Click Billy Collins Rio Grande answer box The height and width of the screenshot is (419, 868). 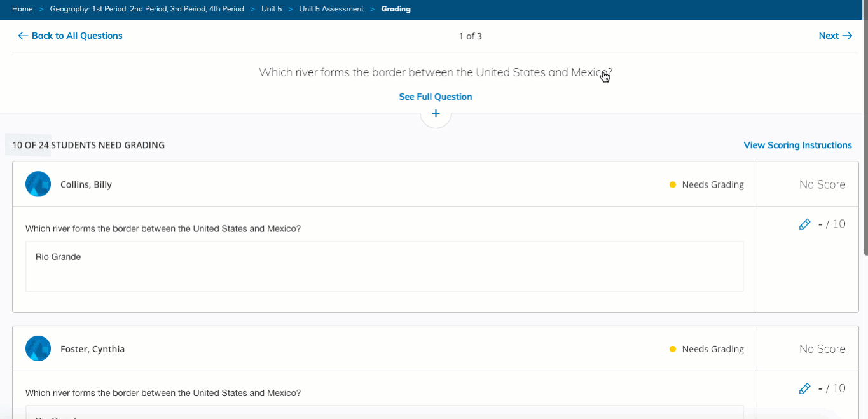click(x=384, y=266)
